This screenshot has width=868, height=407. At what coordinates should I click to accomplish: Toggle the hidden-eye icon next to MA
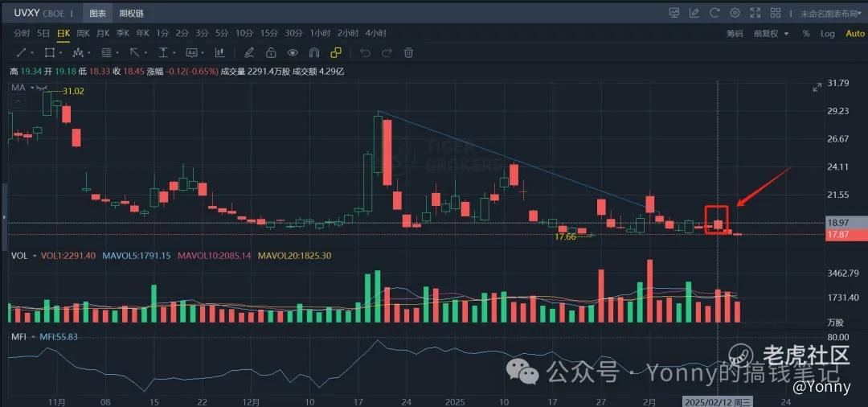coord(42,88)
